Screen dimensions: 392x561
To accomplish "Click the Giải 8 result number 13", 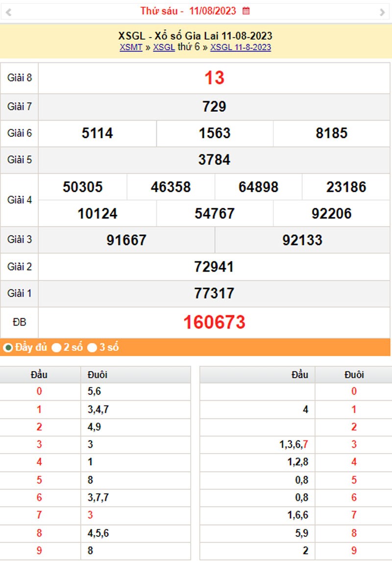I will [214, 78].
